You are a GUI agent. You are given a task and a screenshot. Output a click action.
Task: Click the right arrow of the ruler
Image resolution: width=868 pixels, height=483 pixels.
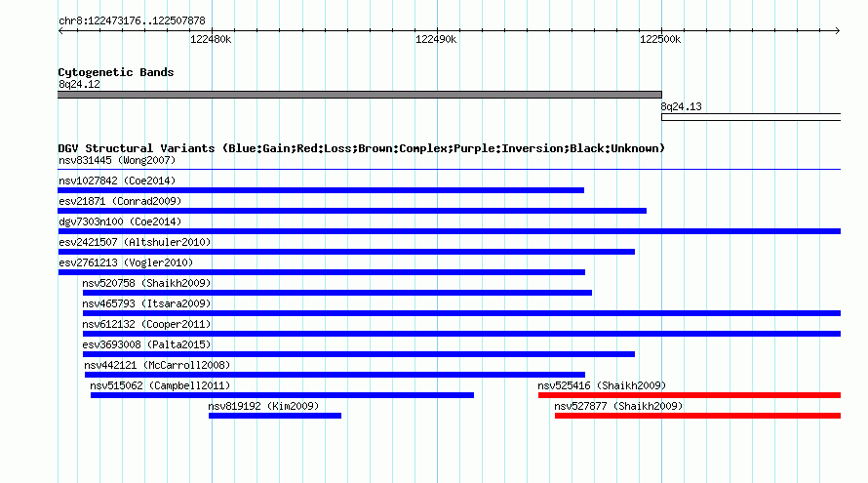pos(837,31)
